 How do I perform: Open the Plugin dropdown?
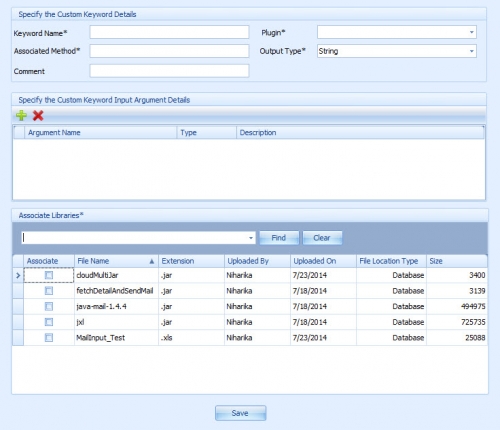(x=471, y=32)
